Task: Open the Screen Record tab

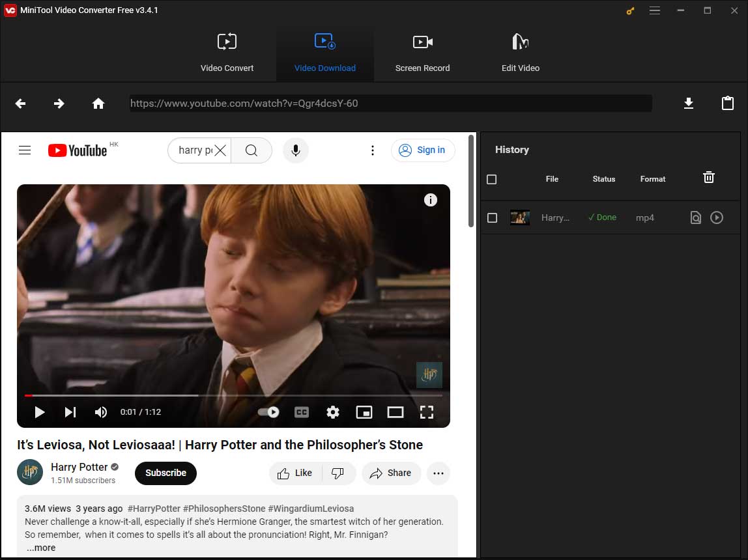Action: click(422, 53)
